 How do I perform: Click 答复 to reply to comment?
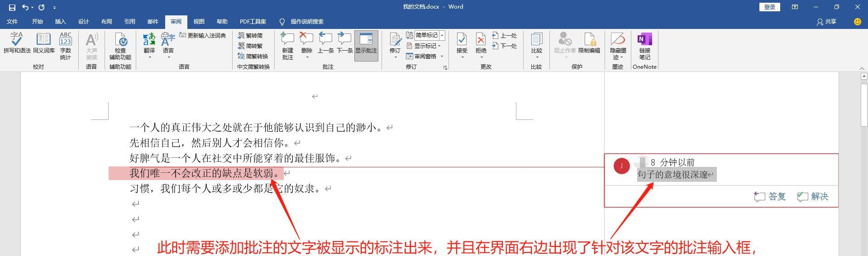point(770,196)
